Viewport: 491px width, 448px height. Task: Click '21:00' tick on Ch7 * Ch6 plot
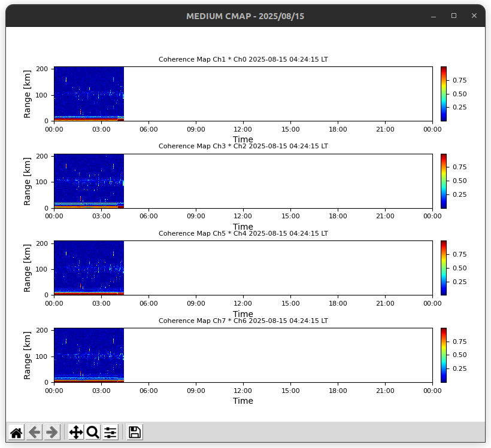point(385,391)
